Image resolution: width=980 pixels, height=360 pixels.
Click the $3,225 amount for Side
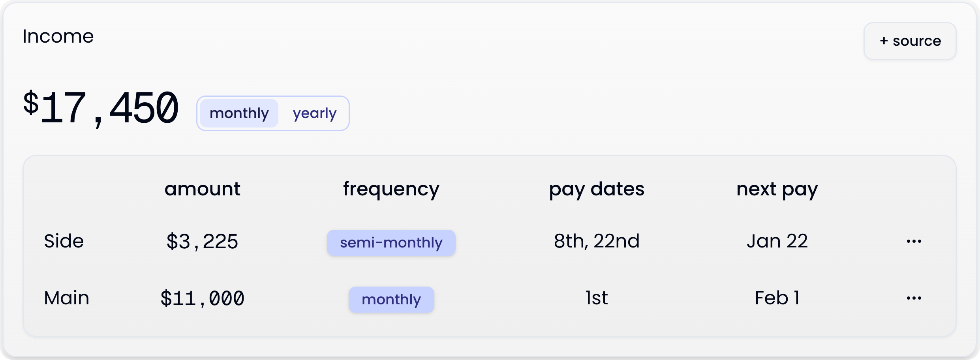click(202, 241)
